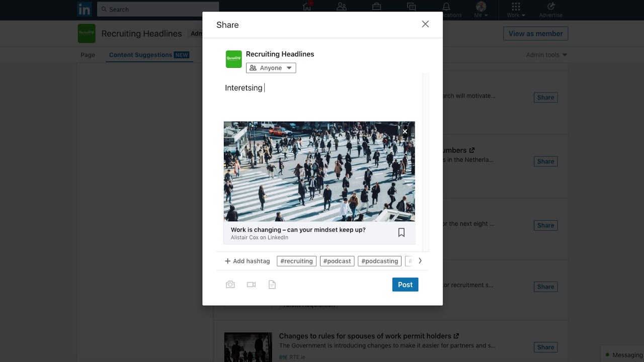Open My Network people icon
The height and width of the screenshot is (362, 644).
coord(342,7)
